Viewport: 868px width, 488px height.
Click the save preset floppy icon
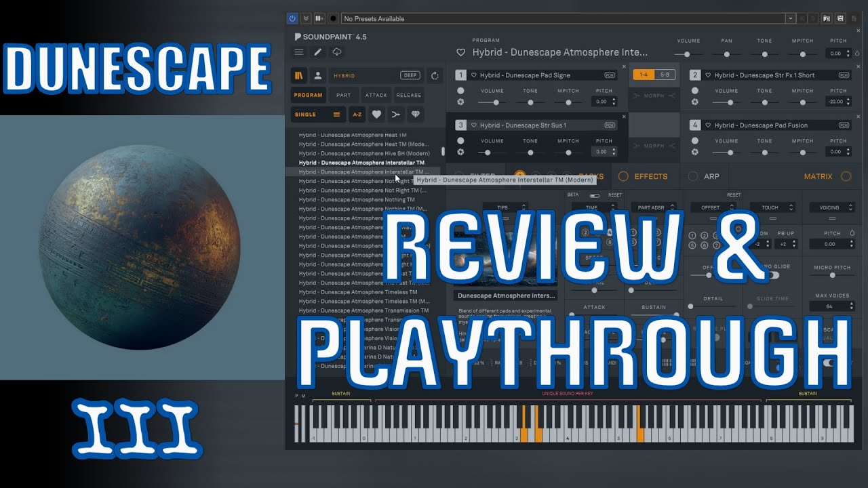[841, 18]
